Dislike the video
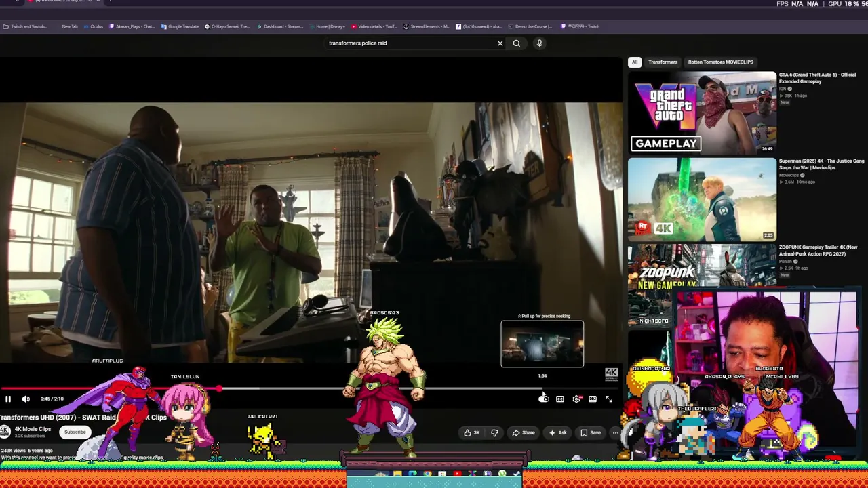The width and height of the screenshot is (868, 488). [494, 432]
